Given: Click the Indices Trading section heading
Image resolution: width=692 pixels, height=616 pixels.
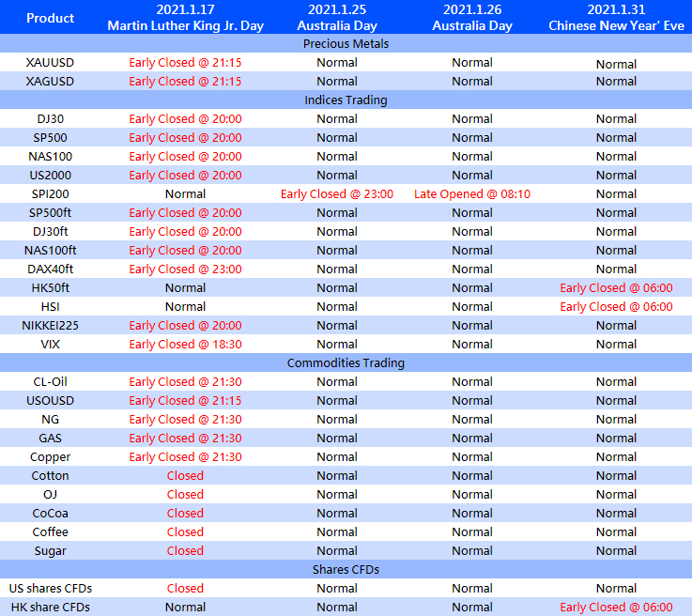Looking at the screenshot, I should coord(346,100).
